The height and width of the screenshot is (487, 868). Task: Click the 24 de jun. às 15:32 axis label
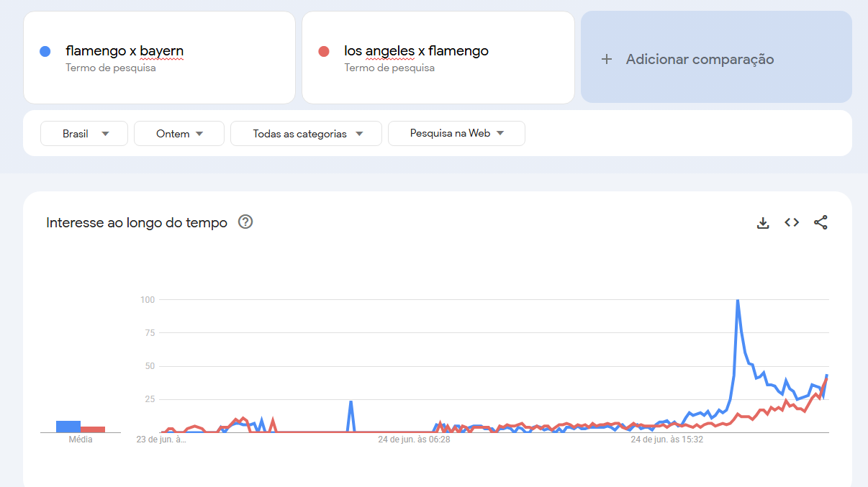[x=667, y=439]
